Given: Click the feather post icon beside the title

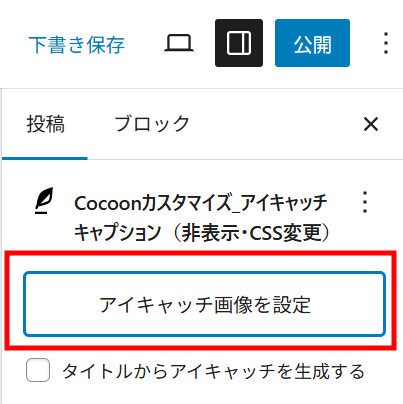Looking at the screenshot, I should click(44, 200).
